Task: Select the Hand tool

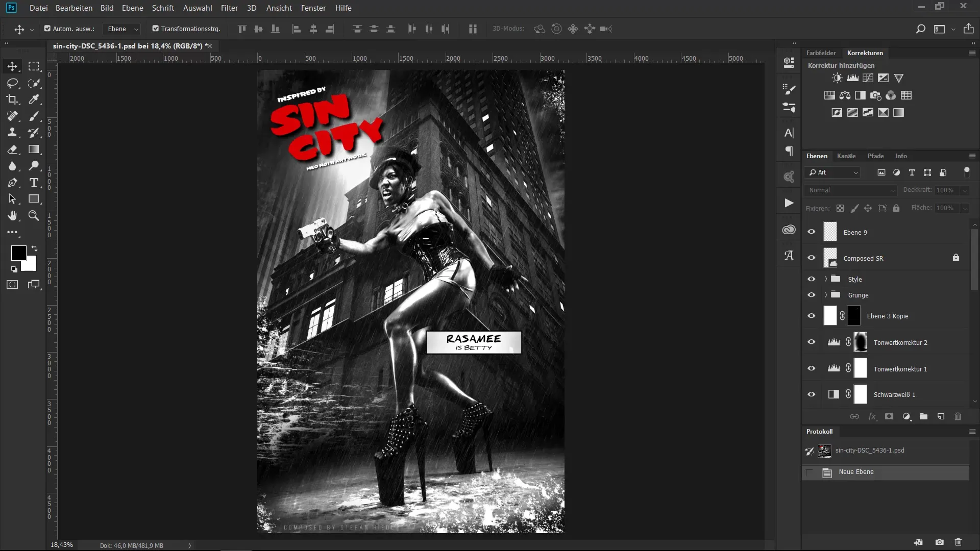Action: [12, 216]
